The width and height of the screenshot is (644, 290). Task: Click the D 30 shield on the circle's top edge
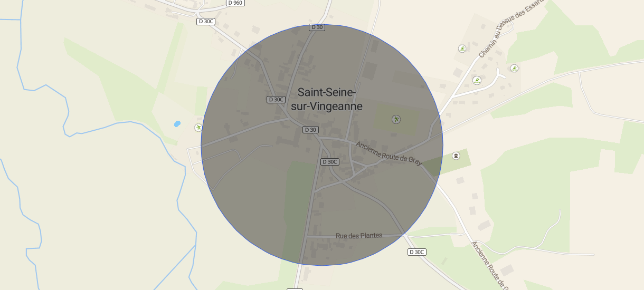317,27
